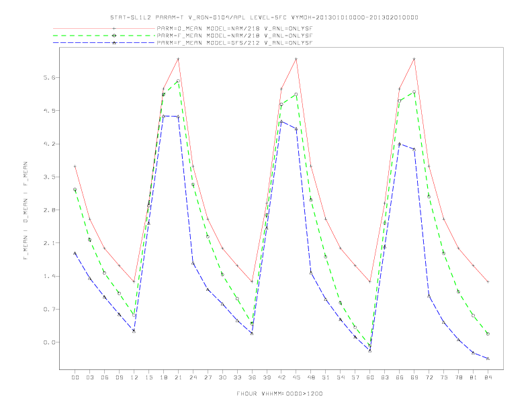Click the x-axis tick label 09
The width and height of the screenshot is (532, 411).
[x=120, y=377]
